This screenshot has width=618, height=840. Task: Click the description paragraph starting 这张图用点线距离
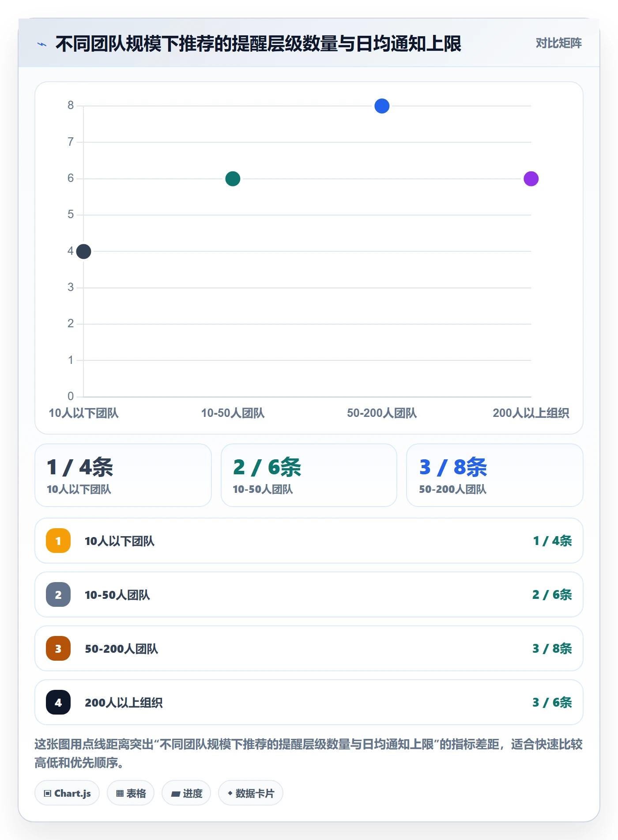(x=309, y=753)
